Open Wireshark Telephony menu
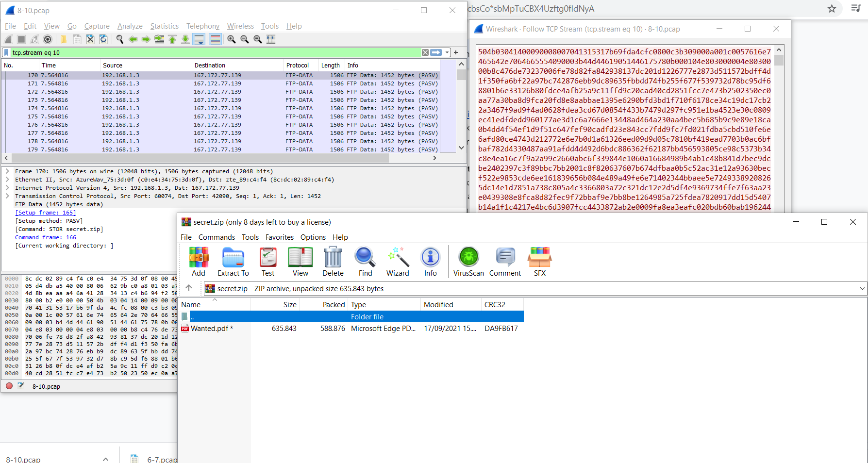 [x=203, y=26]
